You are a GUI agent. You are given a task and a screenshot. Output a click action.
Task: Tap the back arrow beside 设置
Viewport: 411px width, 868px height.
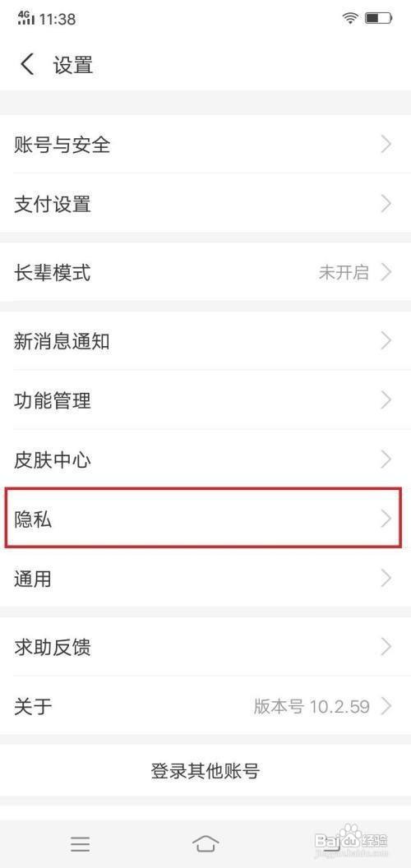[x=26, y=64]
